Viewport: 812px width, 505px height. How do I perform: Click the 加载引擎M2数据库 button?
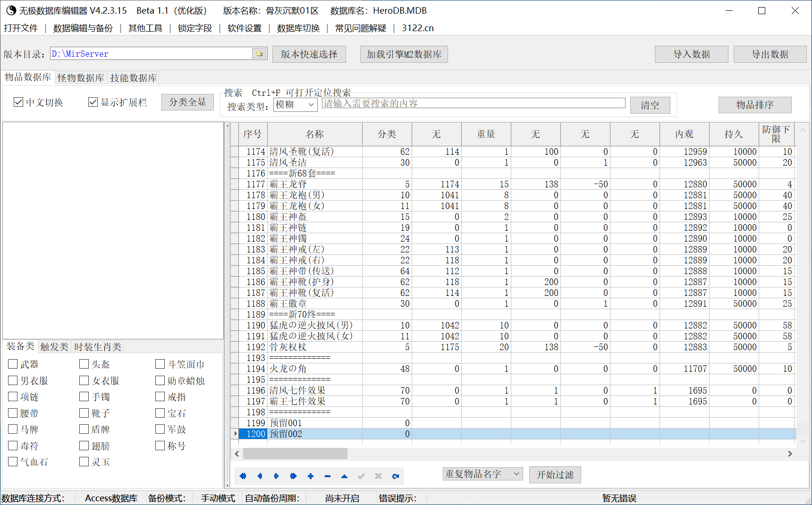pyautogui.click(x=404, y=54)
